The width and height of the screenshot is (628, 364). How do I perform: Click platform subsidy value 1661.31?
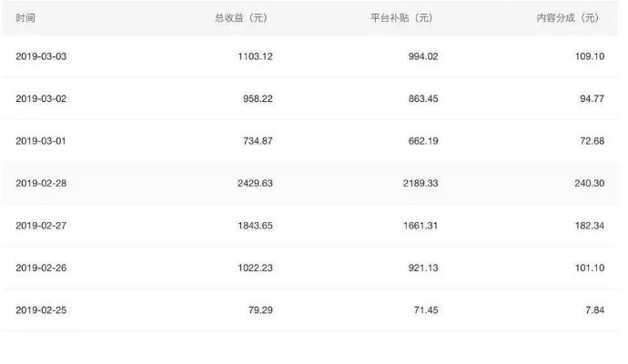click(420, 226)
